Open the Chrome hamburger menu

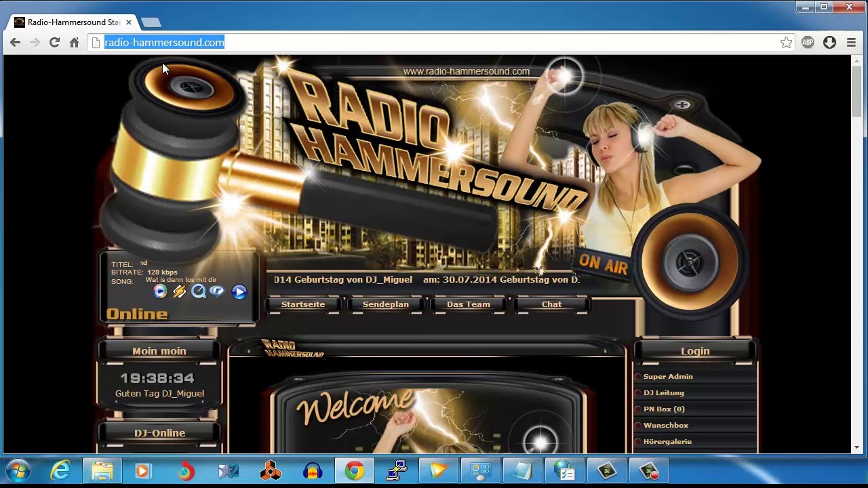pyautogui.click(x=851, y=43)
